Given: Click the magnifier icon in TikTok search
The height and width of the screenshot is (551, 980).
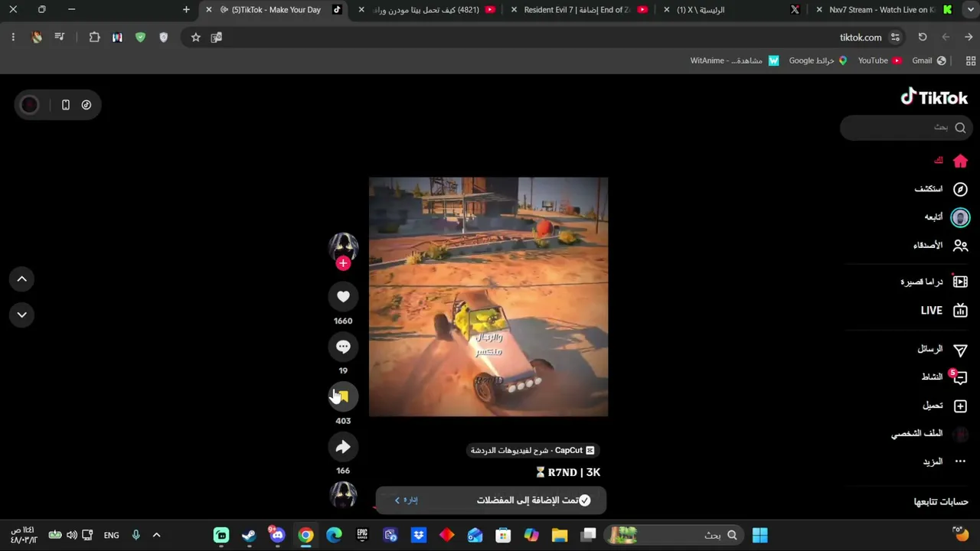Looking at the screenshot, I should coord(960,128).
